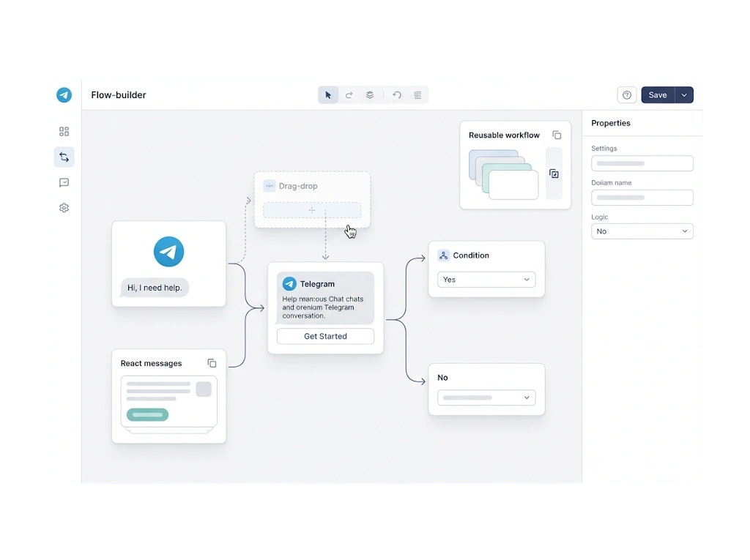Click the layers stack toolbar icon

370,94
